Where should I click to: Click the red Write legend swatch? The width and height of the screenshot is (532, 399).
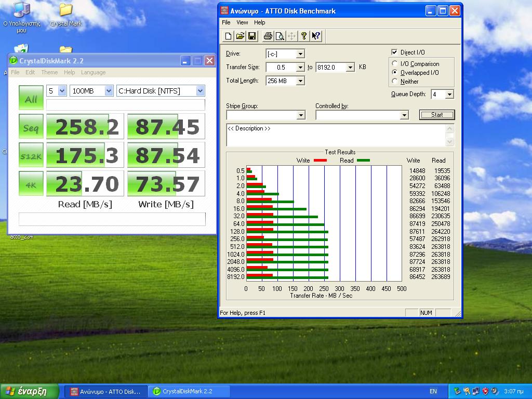[x=320, y=161]
